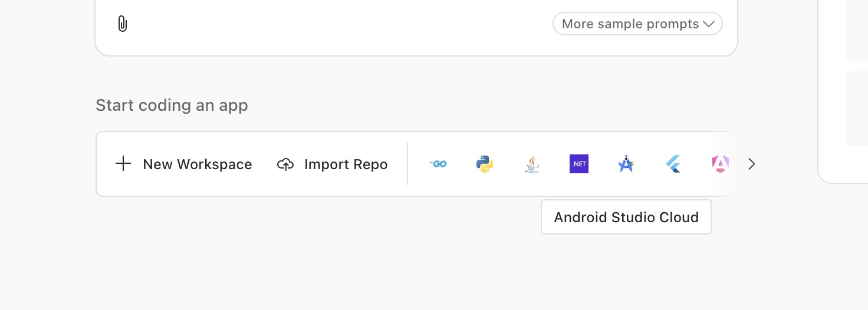Show more templates with the right arrow
868x310 pixels.
pos(751,164)
